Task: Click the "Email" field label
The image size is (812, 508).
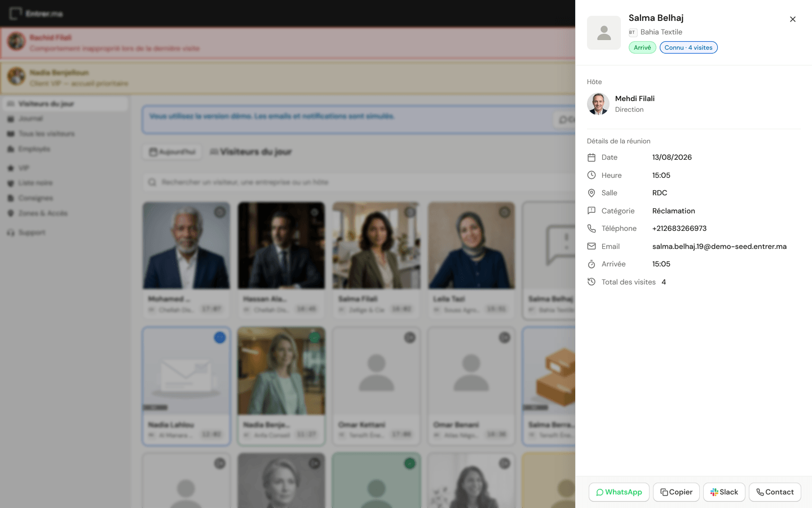Action: tap(611, 246)
